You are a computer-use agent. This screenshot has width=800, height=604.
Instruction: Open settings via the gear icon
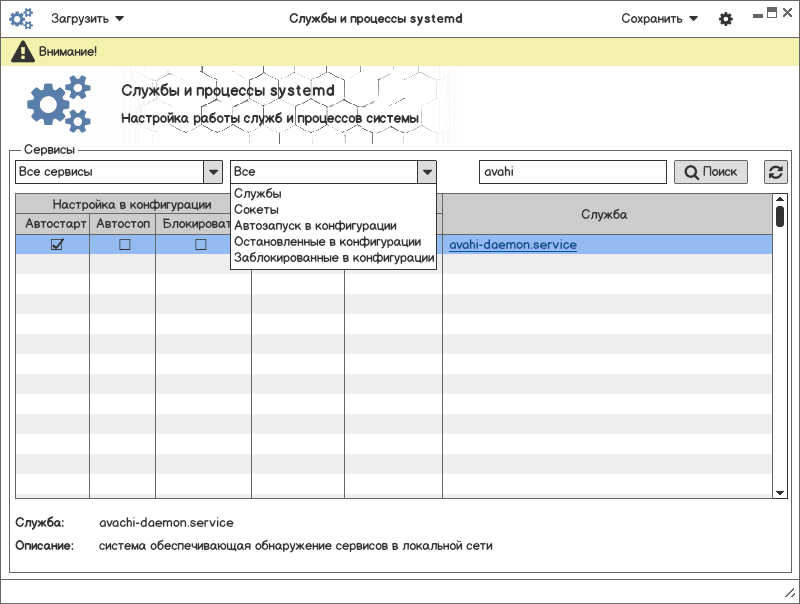click(726, 19)
